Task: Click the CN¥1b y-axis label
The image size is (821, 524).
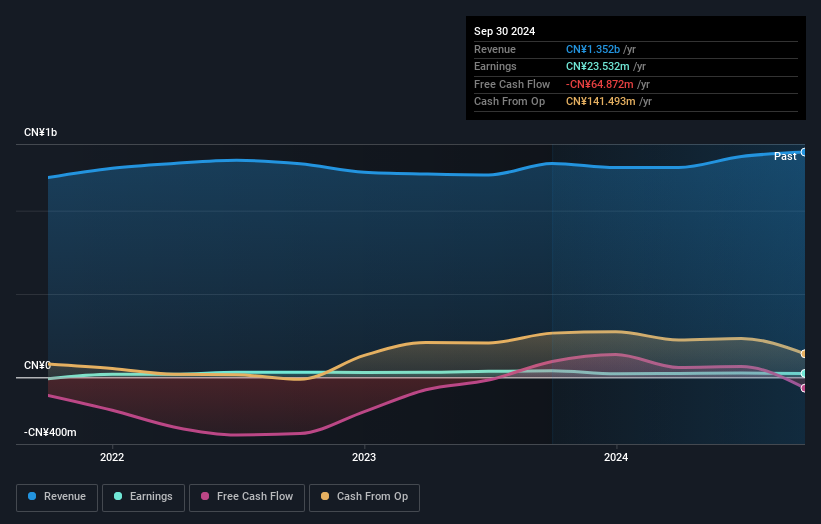Action: click(40, 132)
